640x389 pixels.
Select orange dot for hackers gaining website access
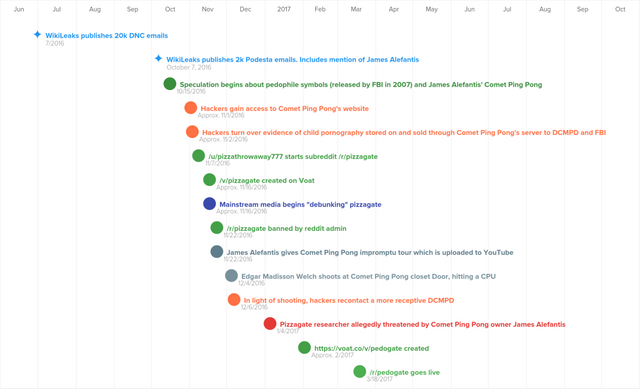click(x=191, y=108)
